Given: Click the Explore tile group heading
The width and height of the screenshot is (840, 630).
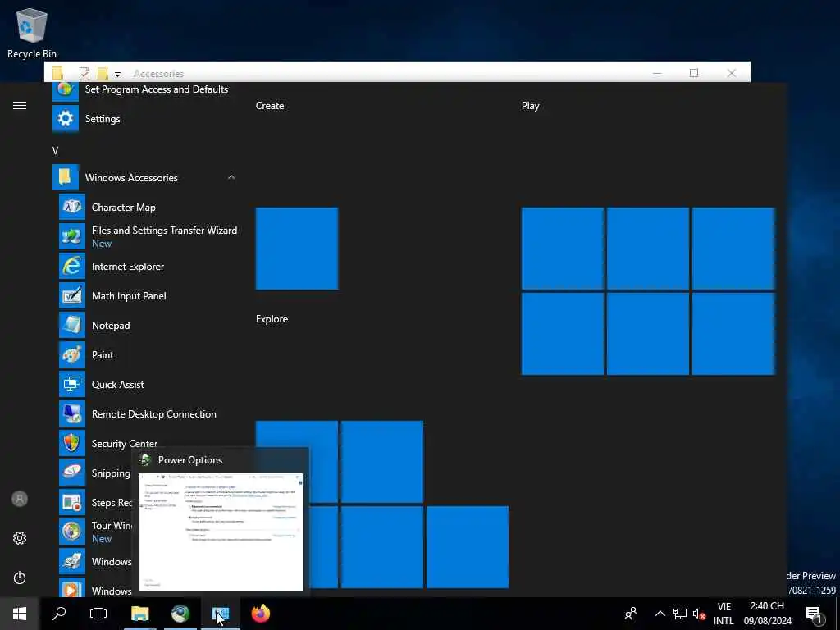Looking at the screenshot, I should coord(272,319).
